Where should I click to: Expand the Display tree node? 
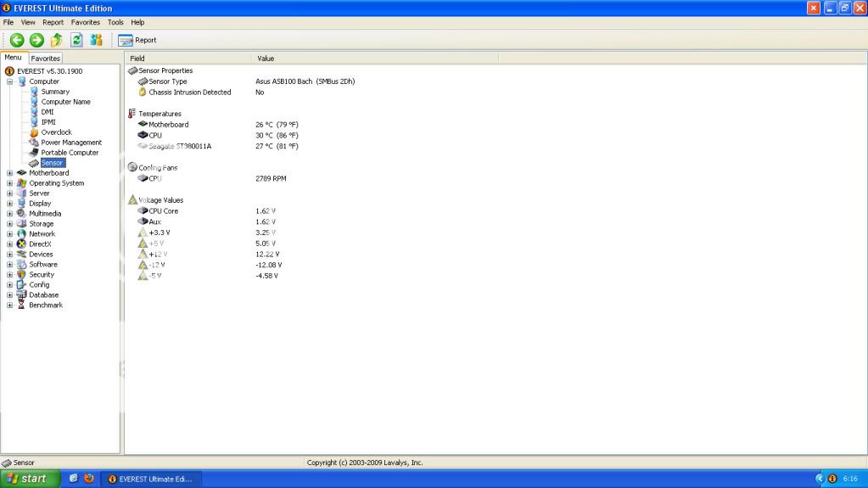click(9, 204)
